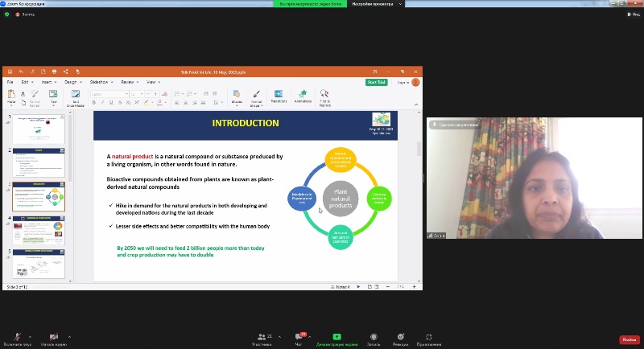Open the Zoom participants panel
Image resolution: width=644 pixels, height=349 pixels.
[261, 338]
